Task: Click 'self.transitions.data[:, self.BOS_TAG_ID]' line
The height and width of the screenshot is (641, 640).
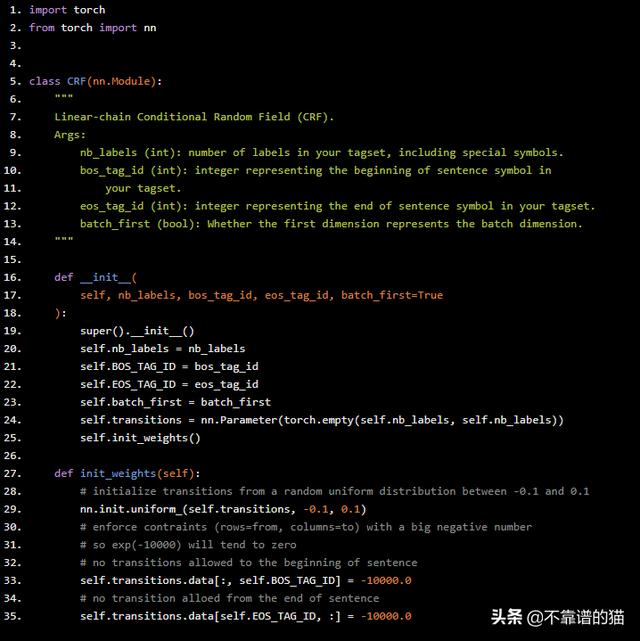Action: (246, 580)
